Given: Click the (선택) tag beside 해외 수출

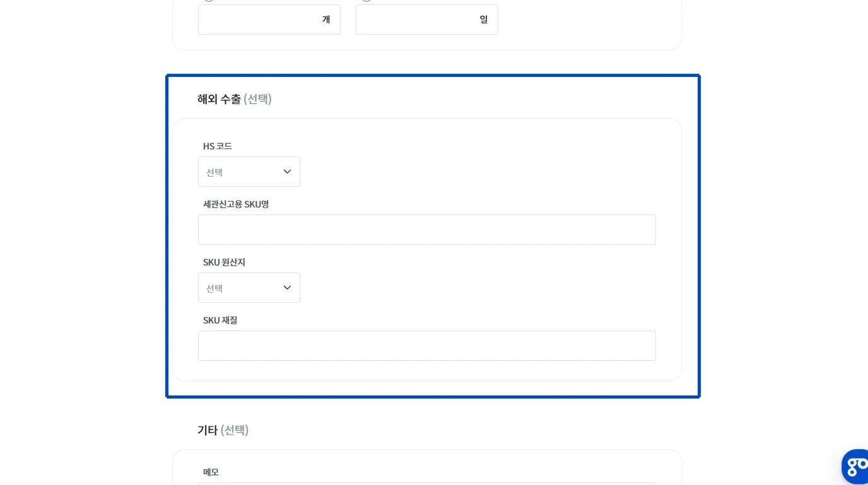Looking at the screenshot, I should (257, 99).
